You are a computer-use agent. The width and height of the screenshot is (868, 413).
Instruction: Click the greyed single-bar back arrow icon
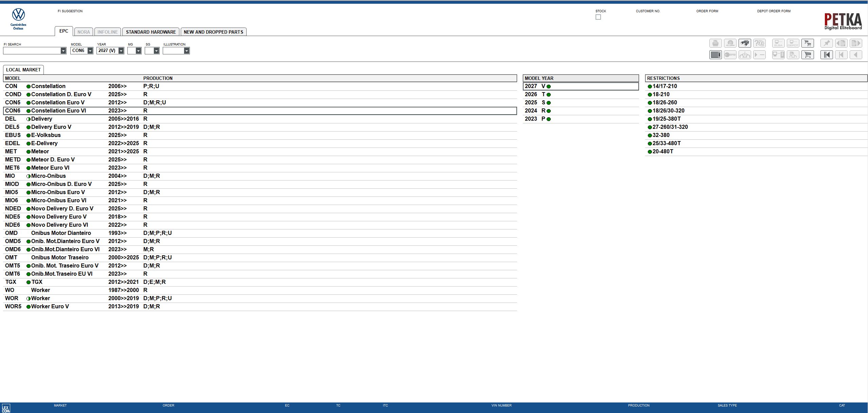(x=841, y=55)
